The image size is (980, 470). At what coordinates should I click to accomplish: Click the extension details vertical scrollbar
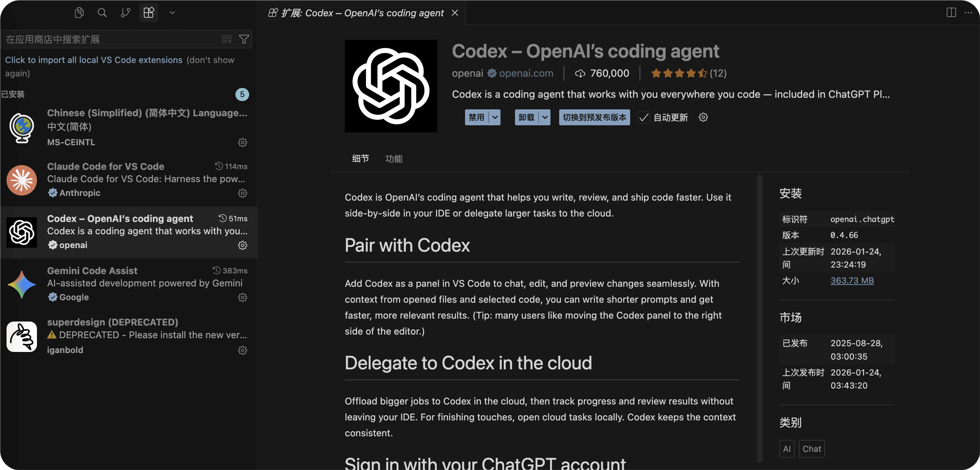(x=759, y=318)
